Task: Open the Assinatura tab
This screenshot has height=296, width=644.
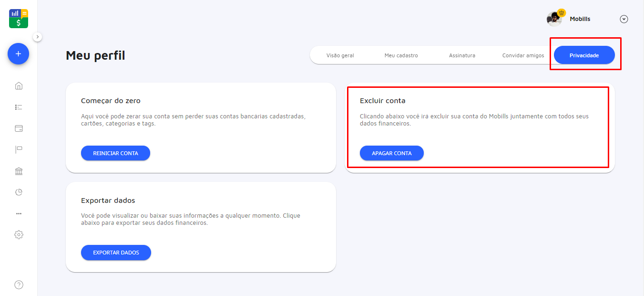Action: click(462, 55)
